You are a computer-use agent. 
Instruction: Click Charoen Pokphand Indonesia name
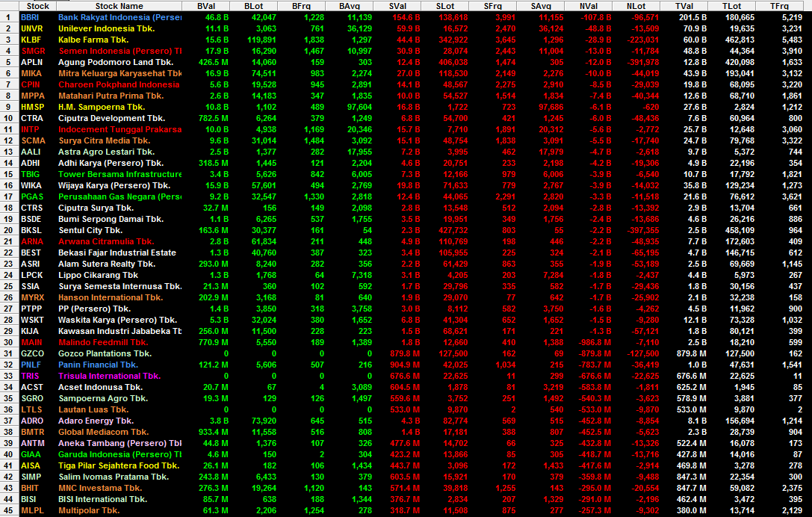pos(119,84)
